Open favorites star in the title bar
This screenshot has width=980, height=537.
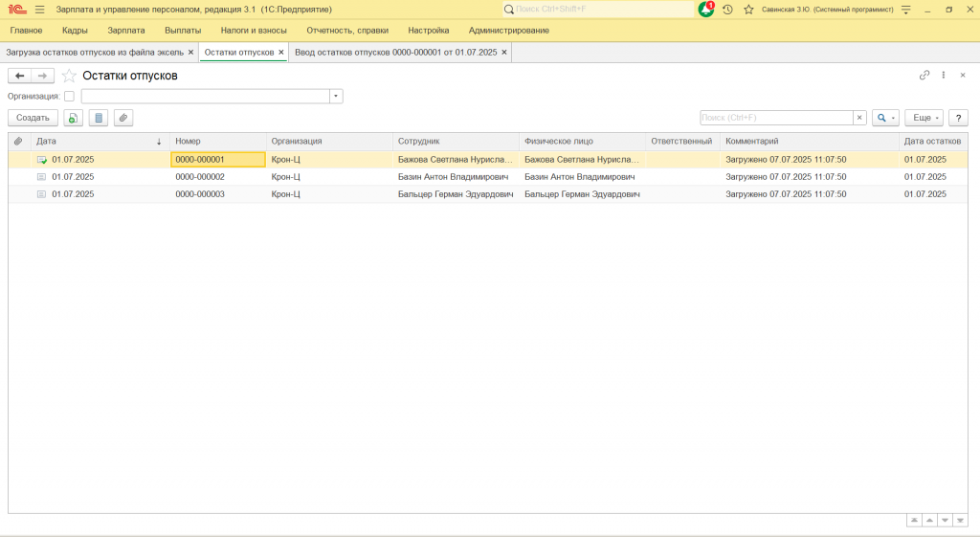tap(748, 10)
